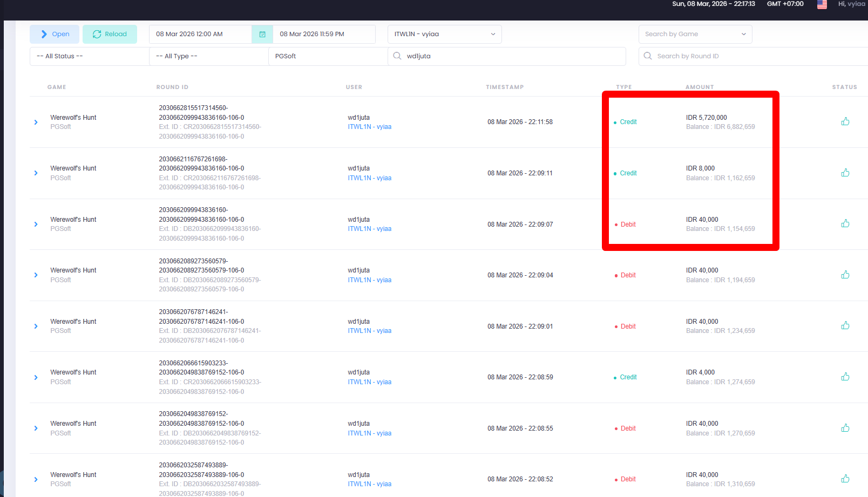Open ITWL1N - vyiaa link in 22:08:55 row

click(370, 433)
